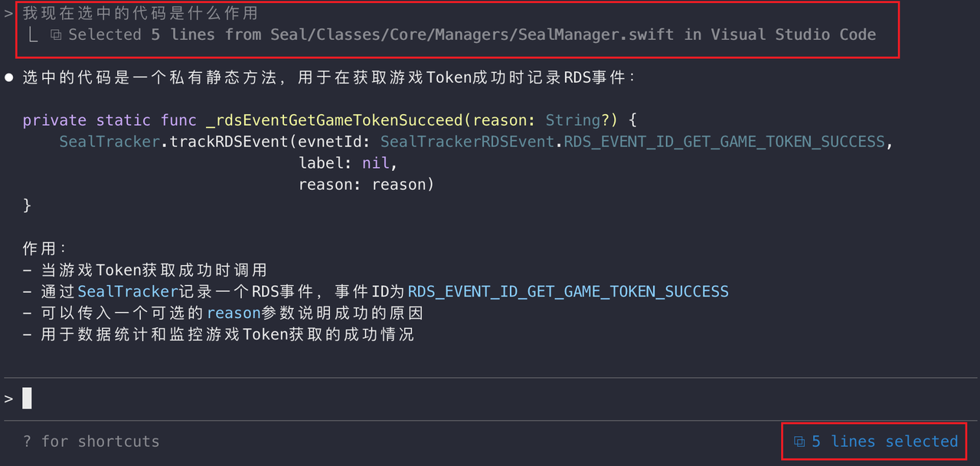Click the white bullet marker starting the response

click(9, 77)
